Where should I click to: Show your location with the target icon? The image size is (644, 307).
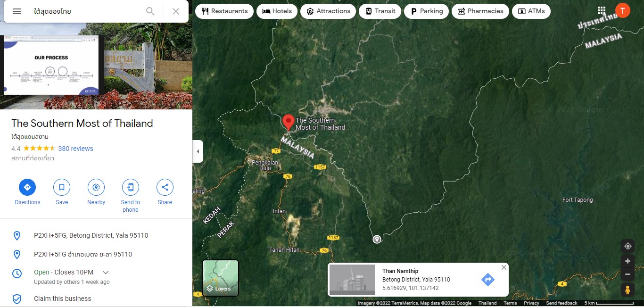tap(627, 246)
